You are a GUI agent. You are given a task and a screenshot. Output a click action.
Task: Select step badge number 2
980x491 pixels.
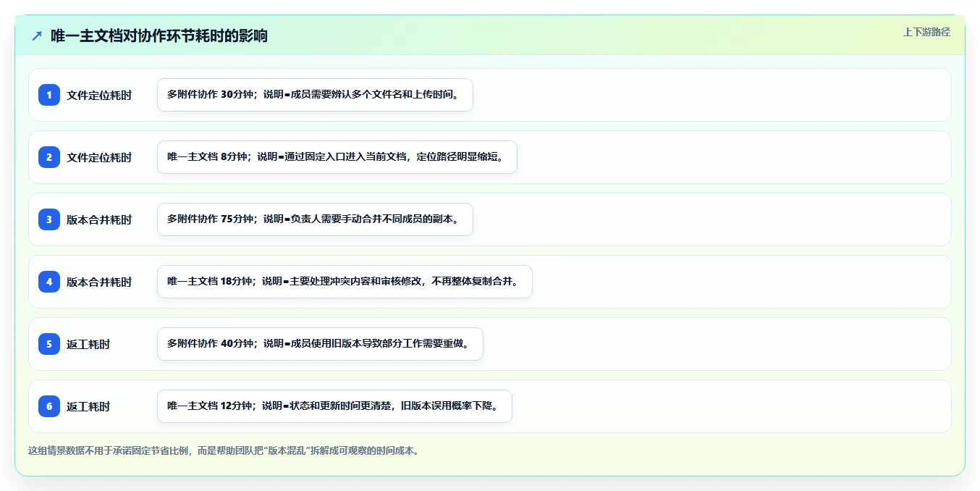click(49, 157)
